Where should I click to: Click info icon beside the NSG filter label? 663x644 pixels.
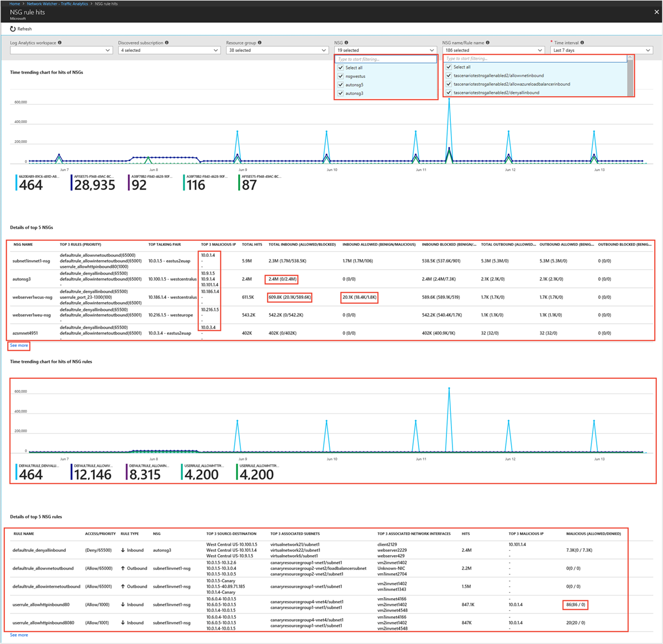[x=346, y=43]
